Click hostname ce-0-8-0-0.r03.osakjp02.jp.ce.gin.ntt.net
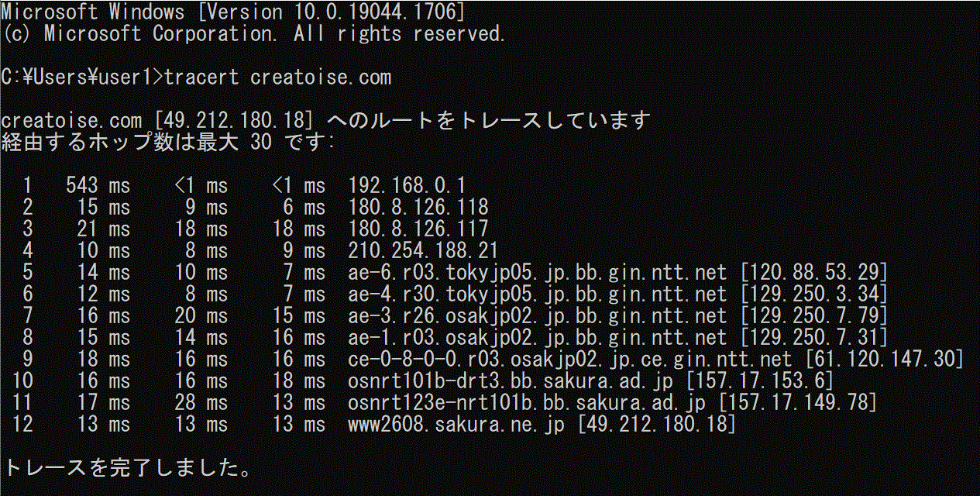980x496 pixels. (571, 360)
